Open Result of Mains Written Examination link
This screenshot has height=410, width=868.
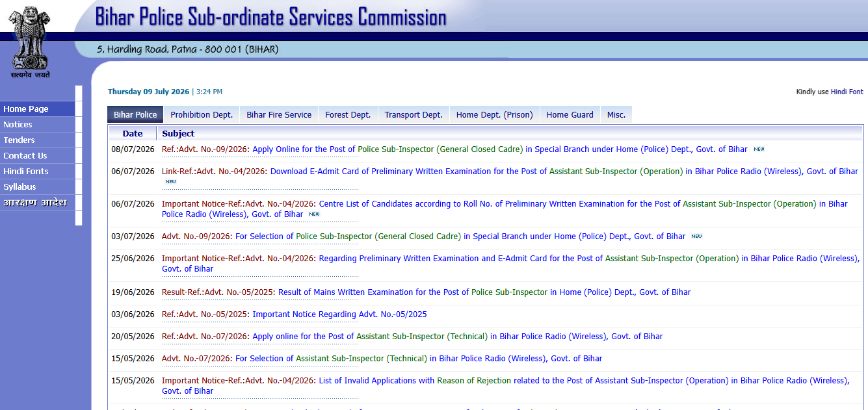coord(484,292)
